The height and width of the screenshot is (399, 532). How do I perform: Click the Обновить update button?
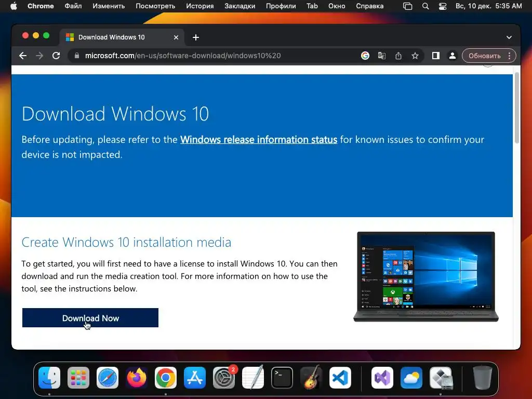click(485, 56)
